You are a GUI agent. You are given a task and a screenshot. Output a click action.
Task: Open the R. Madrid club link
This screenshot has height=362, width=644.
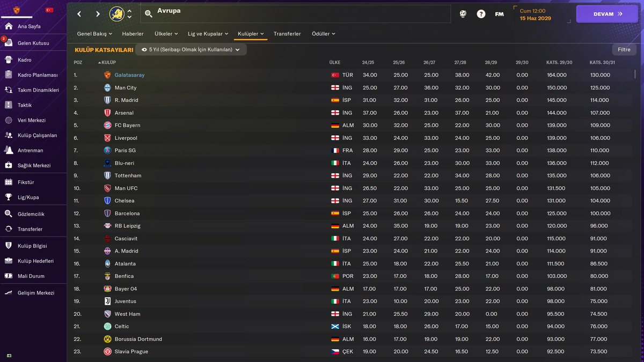[126, 100]
